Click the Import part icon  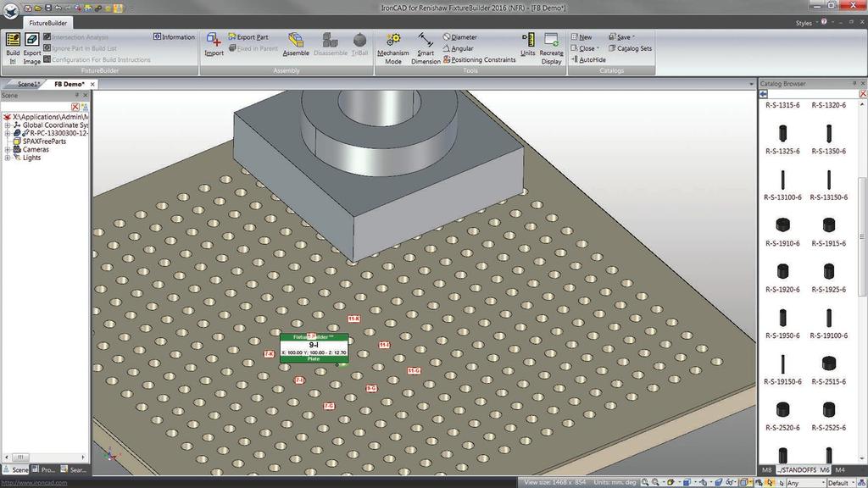click(x=214, y=44)
